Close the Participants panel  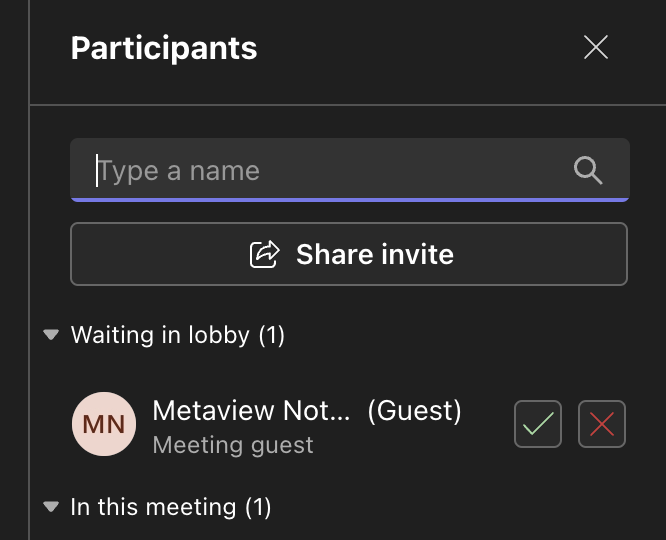[x=596, y=47]
